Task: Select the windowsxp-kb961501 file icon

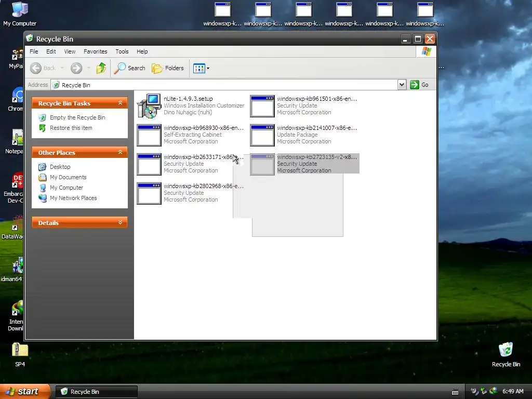Action: tap(262, 106)
